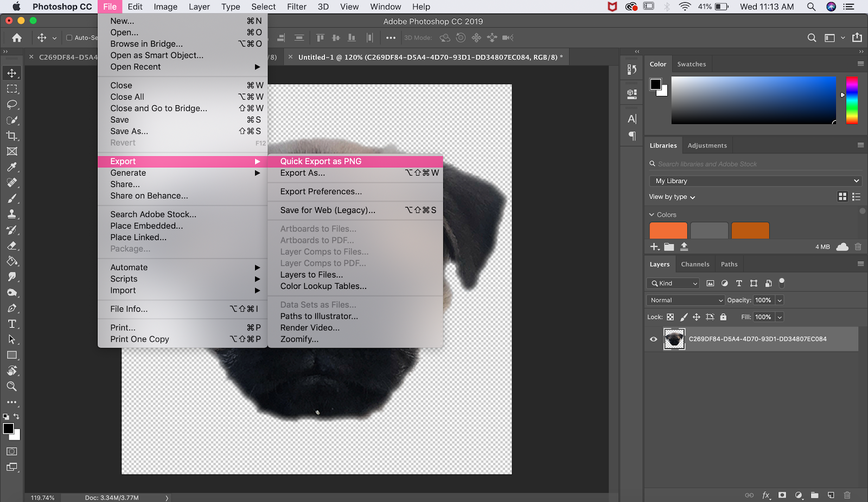Viewport: 868px width, 502px height.
Task: Click the Share document icon
Action: (857, 37)
